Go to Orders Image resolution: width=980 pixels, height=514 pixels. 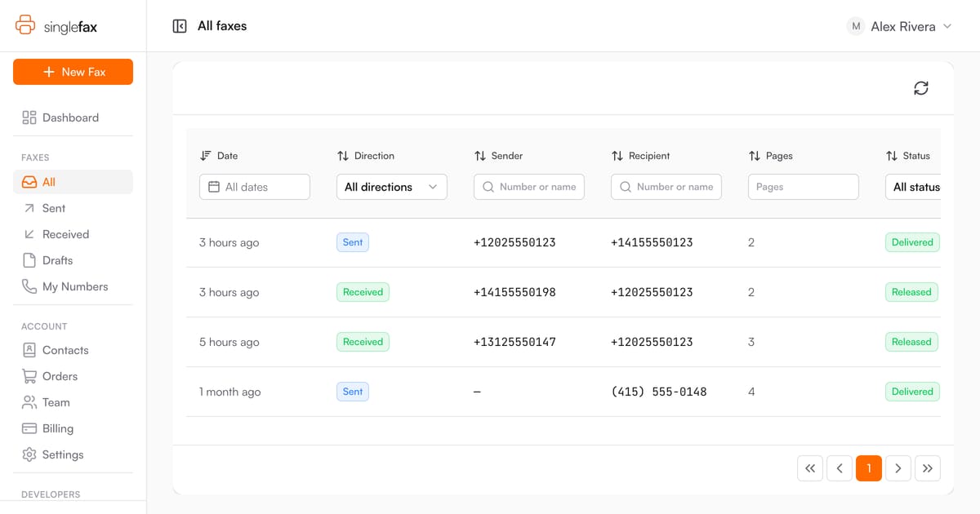[x=73, y=376]
